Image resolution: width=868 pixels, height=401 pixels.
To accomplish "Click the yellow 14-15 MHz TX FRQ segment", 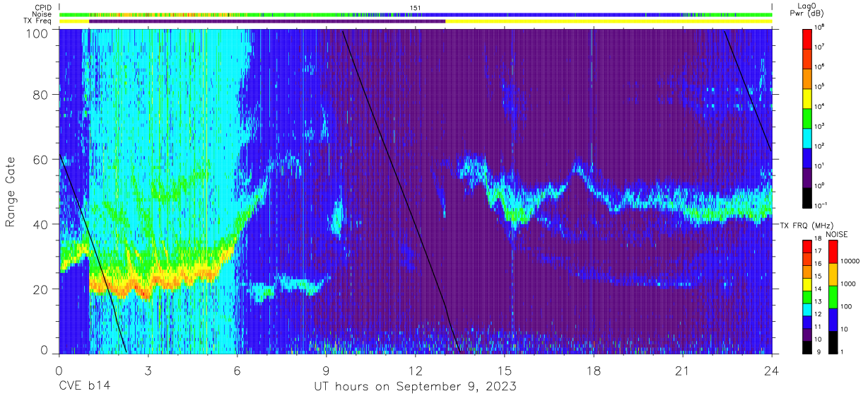I will [807, 284].
